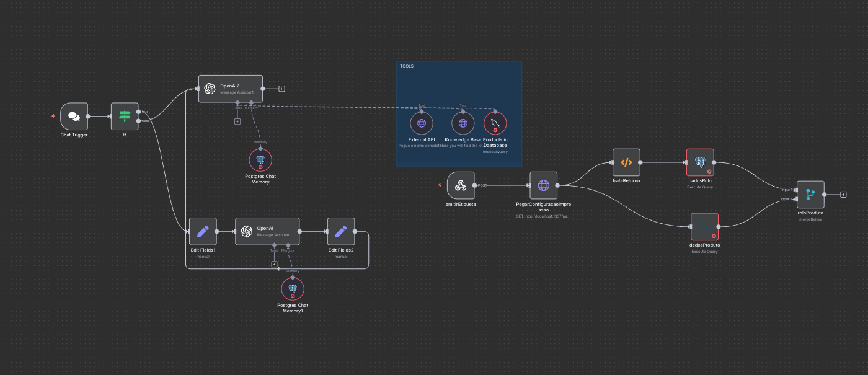Click the roloProduto merge node
The width and height of the screenshot is (868, 375).
pyautogui.click(x=810, y=195)
